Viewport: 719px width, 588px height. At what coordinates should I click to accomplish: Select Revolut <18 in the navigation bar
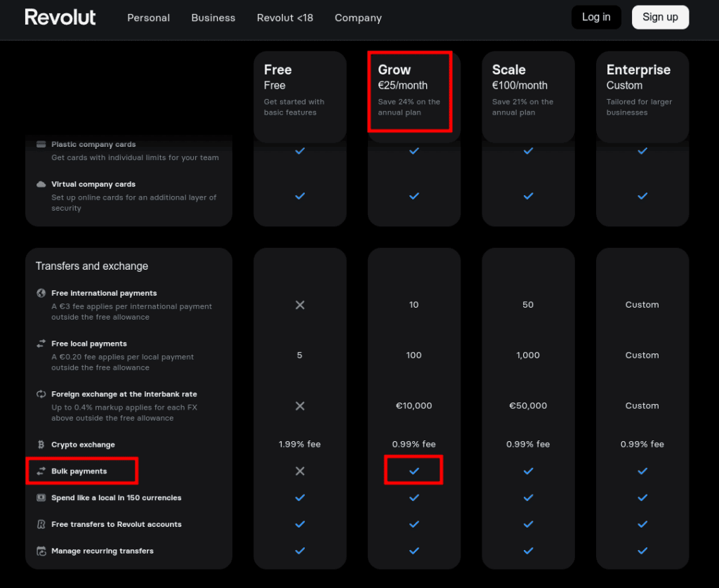pyautogui.click(x=284, y=18)
